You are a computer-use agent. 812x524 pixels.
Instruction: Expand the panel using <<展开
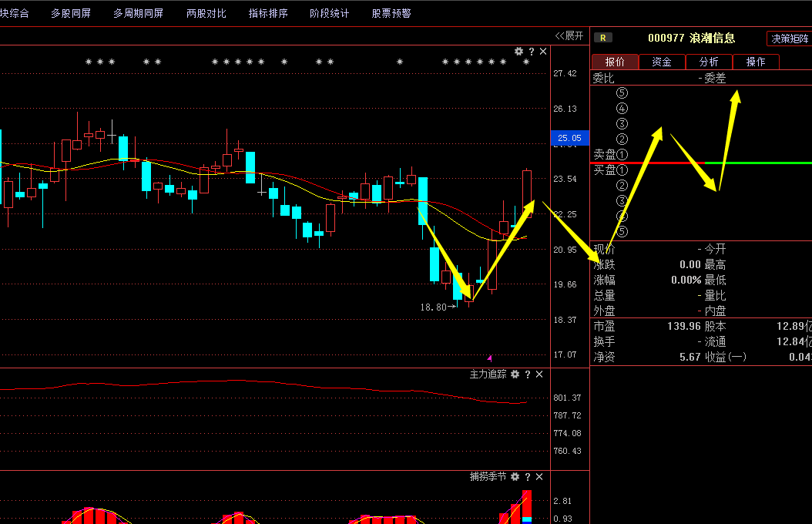569,35
